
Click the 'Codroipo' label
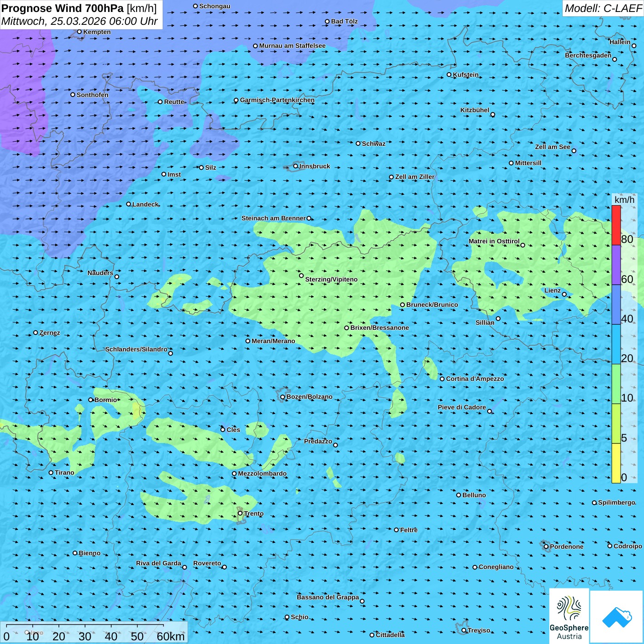tap(627, 546)
